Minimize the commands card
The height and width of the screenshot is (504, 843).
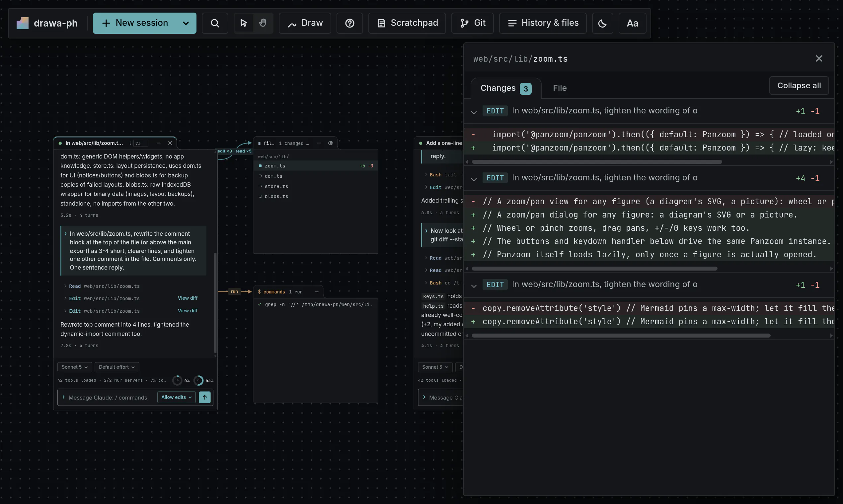point(317,292)
